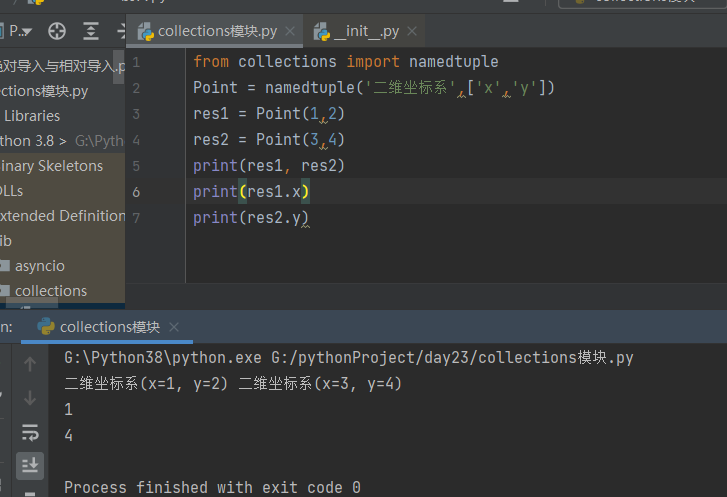Click 'Process finished with exit code 0' text

212,487
